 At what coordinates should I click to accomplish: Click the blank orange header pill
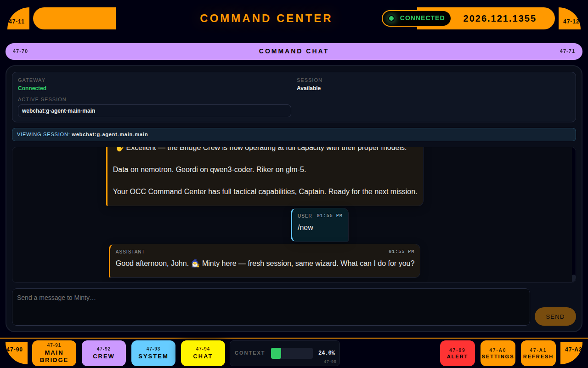click(x=74, y=18)
